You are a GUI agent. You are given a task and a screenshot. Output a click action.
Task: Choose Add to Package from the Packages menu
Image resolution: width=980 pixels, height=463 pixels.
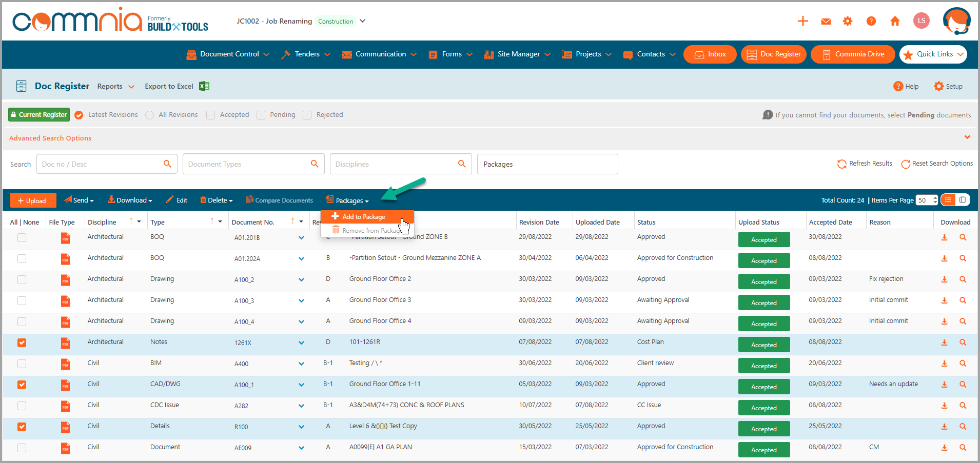pos(367,216)
